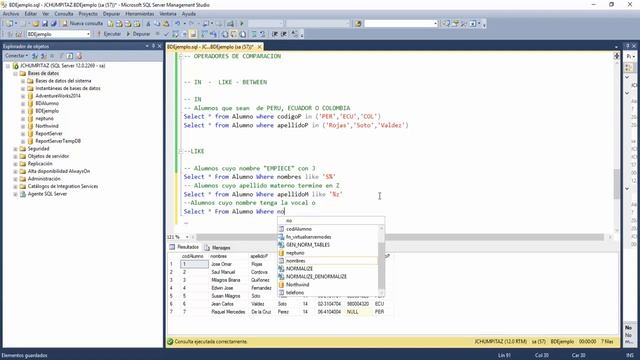
Task: Select the ReportServerTempDB database in tree
Action: [x=58, y=141]
